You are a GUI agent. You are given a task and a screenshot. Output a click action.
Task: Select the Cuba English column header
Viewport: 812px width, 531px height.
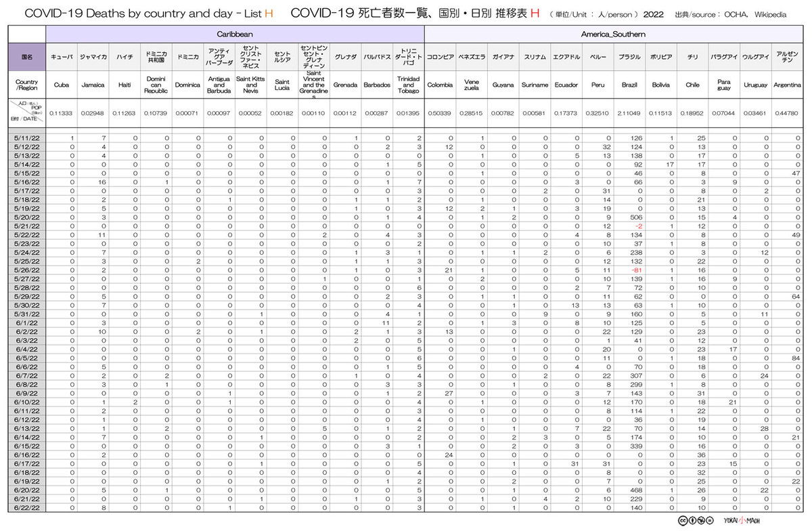pos(62,86)
